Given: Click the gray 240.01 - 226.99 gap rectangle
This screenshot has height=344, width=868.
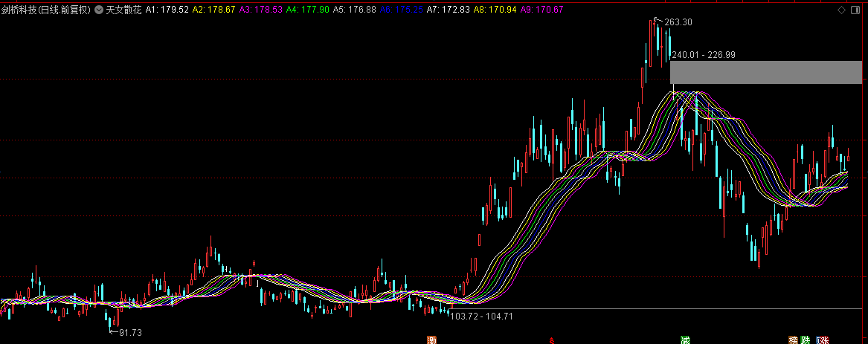Looking at the screenshot, I should point(766,73).
